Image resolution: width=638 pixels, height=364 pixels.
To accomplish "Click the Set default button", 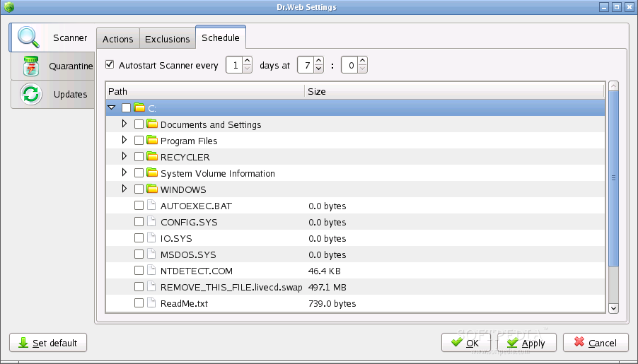I will [x=48, y=343].
